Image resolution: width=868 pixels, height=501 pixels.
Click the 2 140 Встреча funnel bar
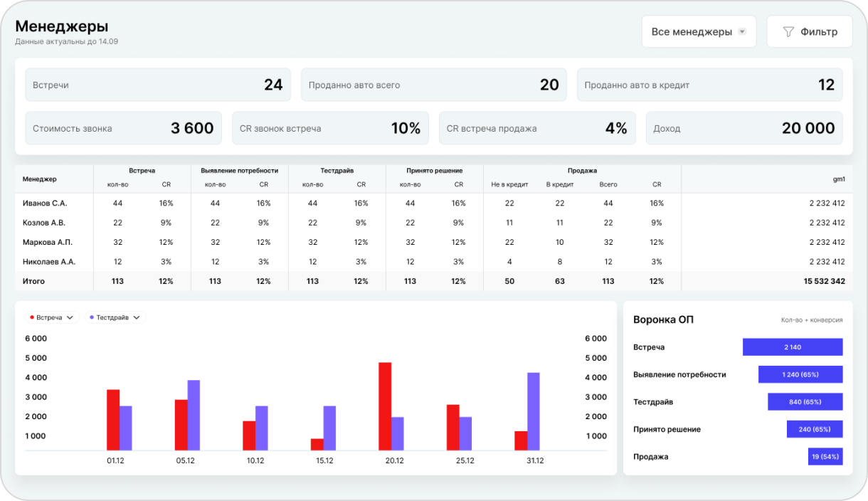793,347
